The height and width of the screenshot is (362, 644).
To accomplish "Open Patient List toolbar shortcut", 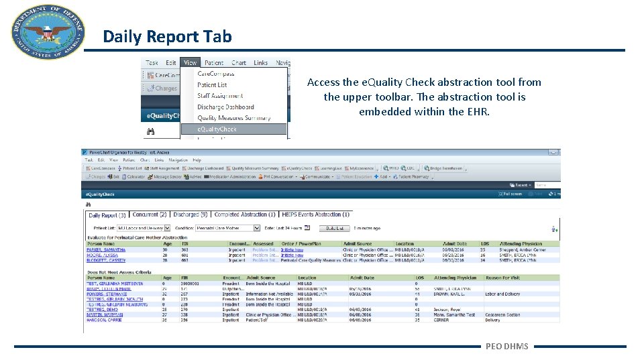I will (129, 168).
